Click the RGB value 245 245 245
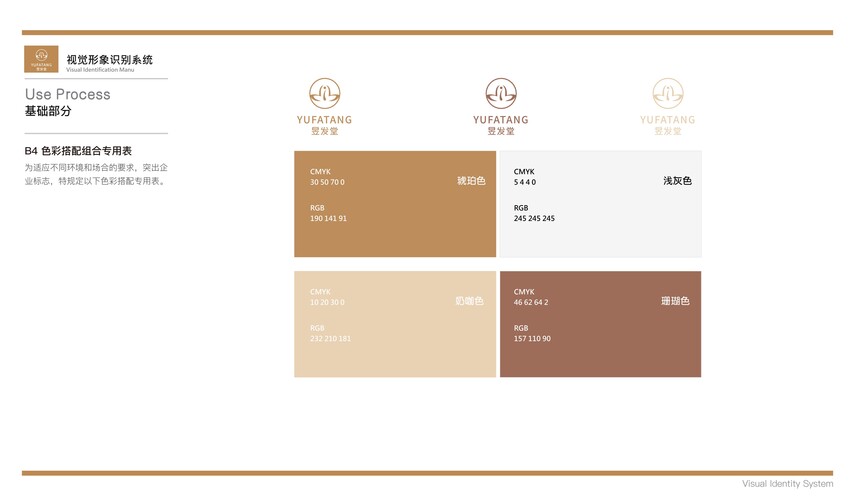Screen dimensions: 860x502 point(534,218)
